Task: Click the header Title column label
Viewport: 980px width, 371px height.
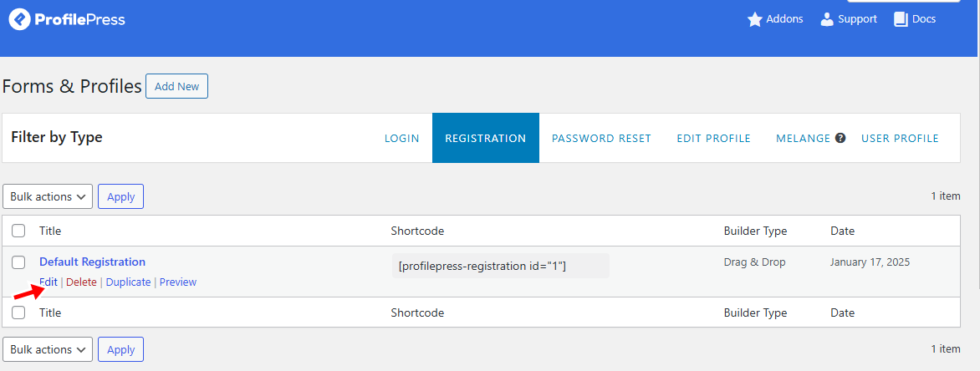Action: (50, 231)
